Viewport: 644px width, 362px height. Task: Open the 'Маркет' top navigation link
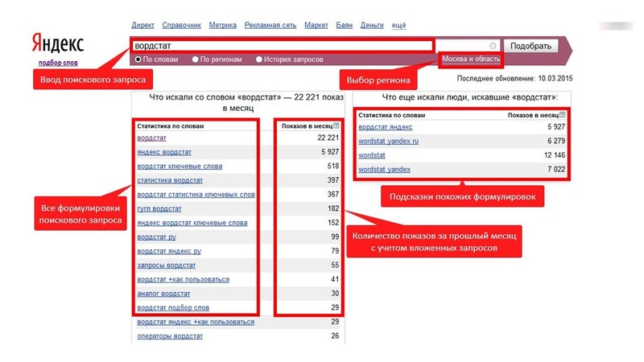316,26
